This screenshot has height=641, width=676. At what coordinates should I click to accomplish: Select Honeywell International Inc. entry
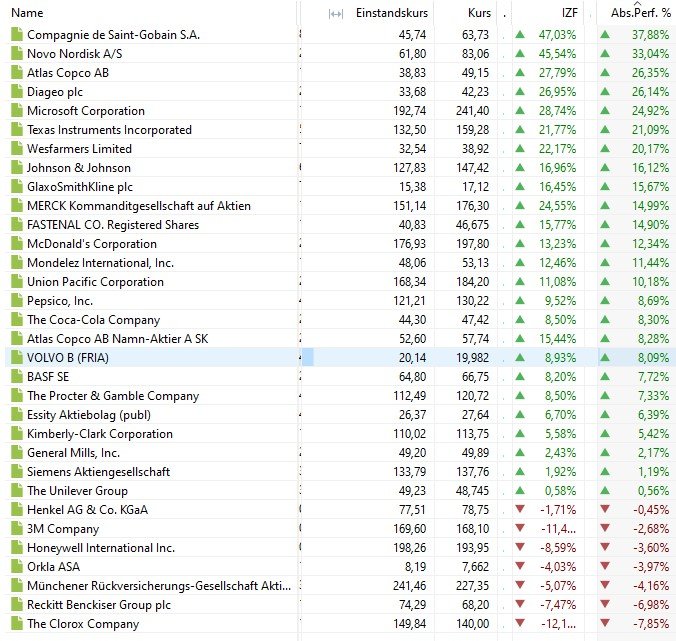[101, 547]
